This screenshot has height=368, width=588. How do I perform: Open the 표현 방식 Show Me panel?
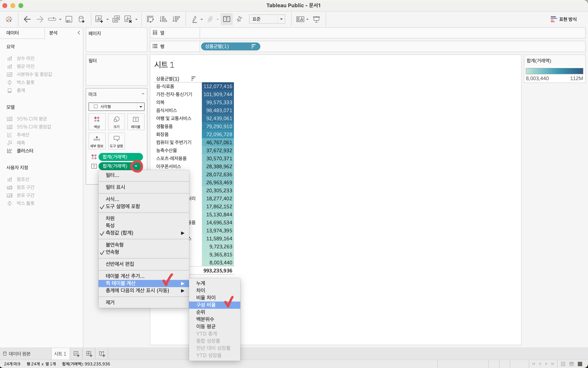click(x=563, y=19)
